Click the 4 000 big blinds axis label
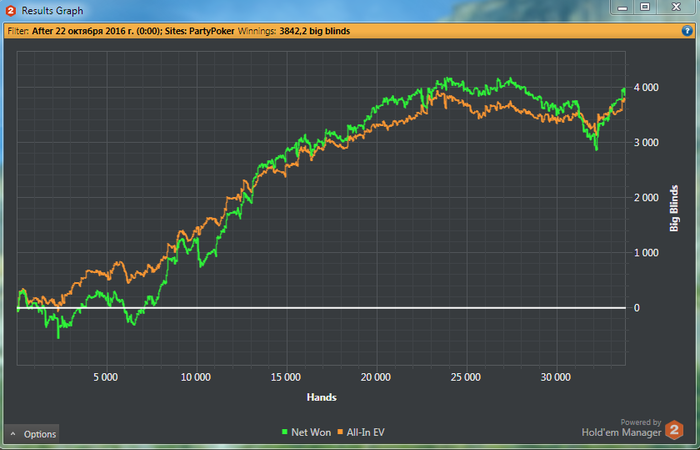The image size is (700, 450). click(646, 88)
